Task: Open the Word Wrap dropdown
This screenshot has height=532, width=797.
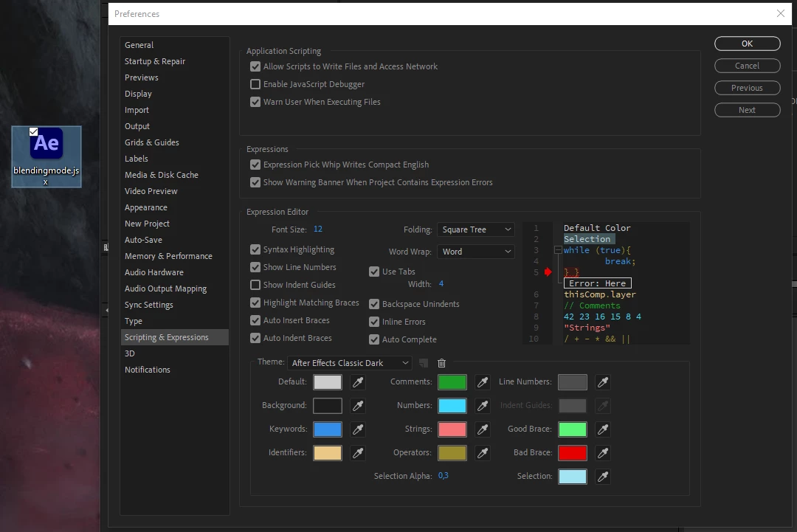Action: (x=476, y=252)
